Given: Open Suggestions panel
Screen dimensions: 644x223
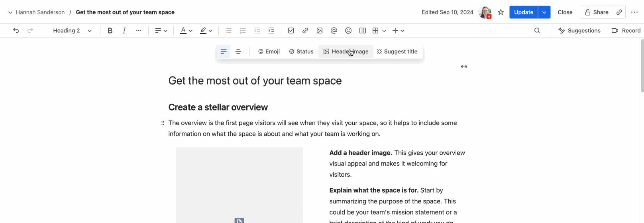Looking at the screenshot, I should click(579, 31).
